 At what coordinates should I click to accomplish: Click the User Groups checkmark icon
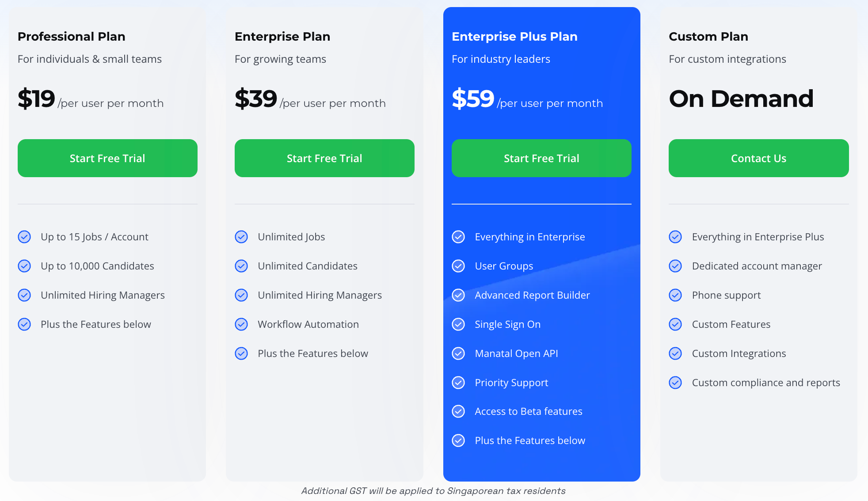[x=459, y=266]
